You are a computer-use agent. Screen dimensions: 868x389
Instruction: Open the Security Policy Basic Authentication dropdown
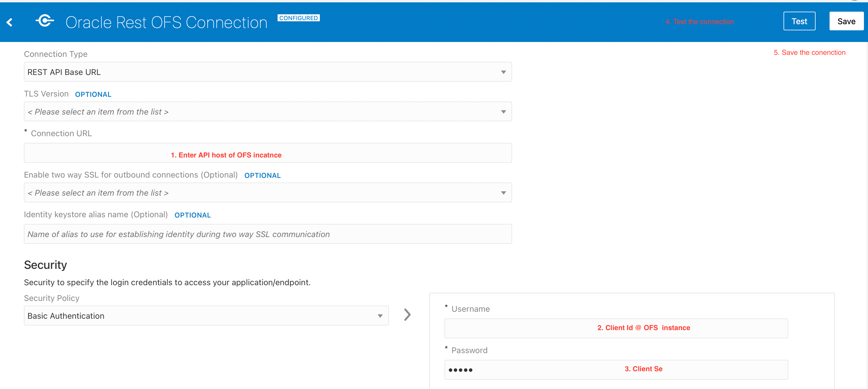click(206, 316)
